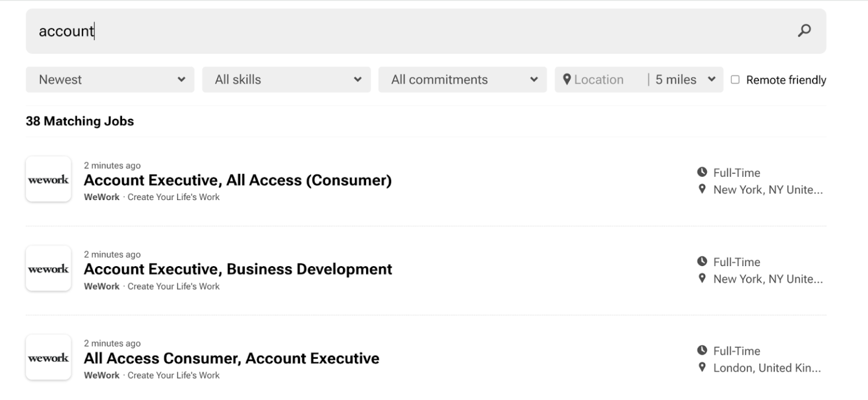Open the All Access Consumer, Account Executive listing

point(232,358)
